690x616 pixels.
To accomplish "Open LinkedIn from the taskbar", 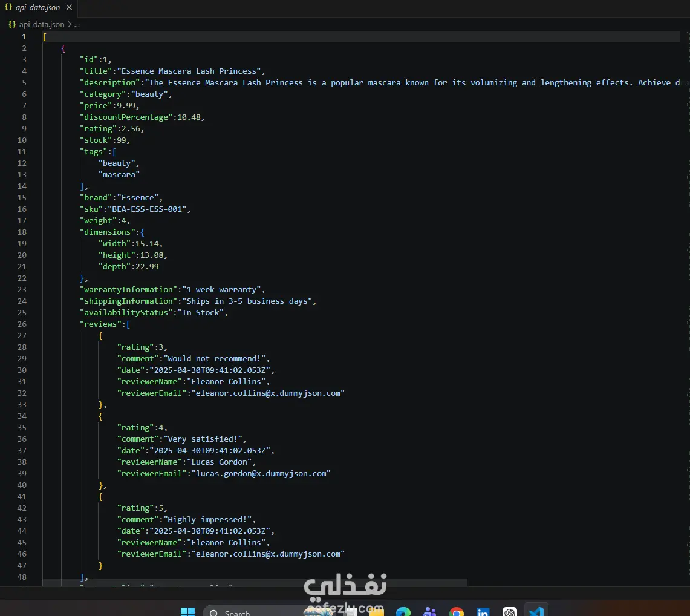I will [x=483, y=612].
